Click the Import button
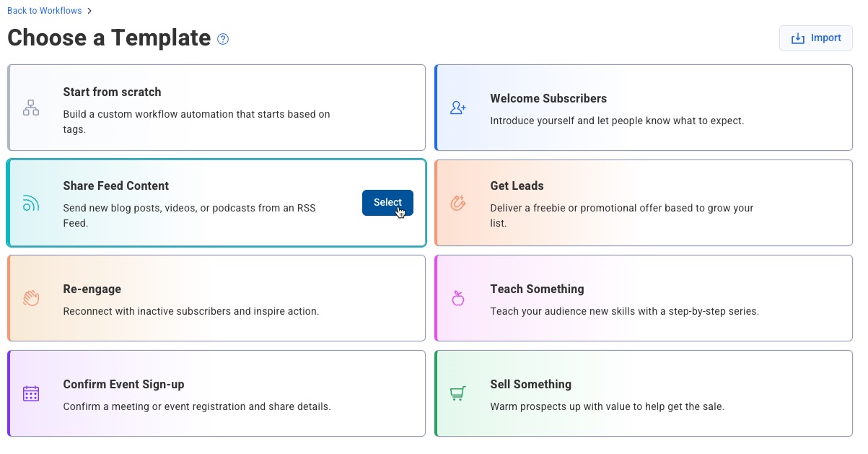The height and width of the screenshot is (454, 868). coord(816,38)
